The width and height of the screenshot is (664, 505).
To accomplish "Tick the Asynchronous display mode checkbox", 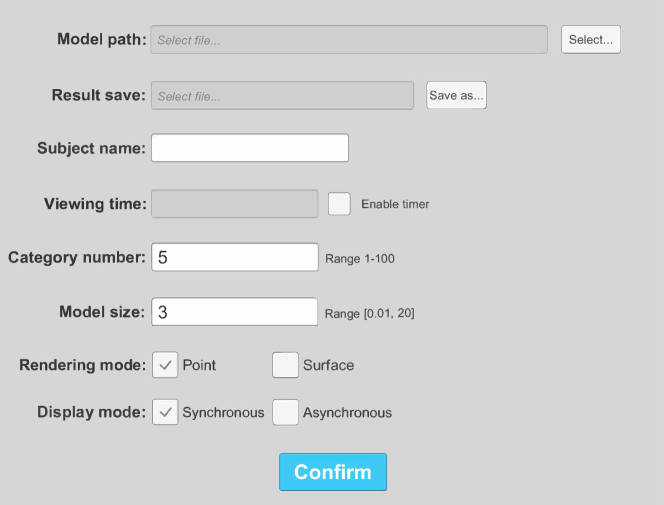I will pos(286,412).
